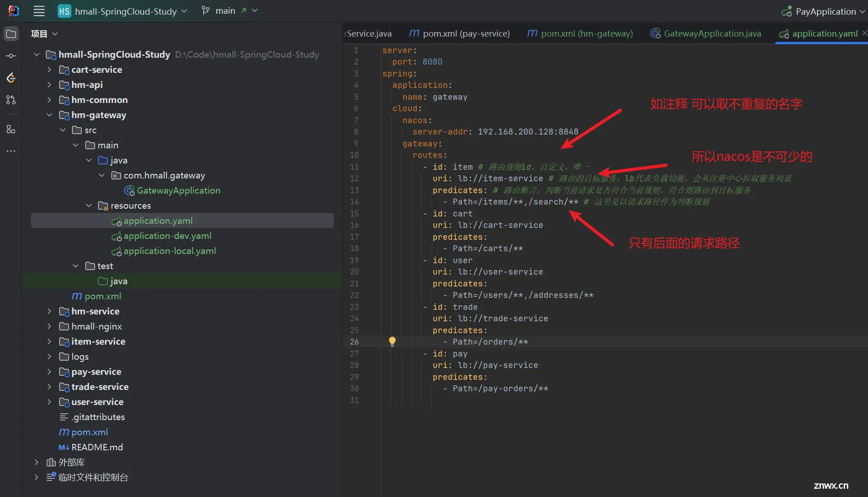Select user-service module
The width and height of the screenshot is (868, 497).
[98, 402]
